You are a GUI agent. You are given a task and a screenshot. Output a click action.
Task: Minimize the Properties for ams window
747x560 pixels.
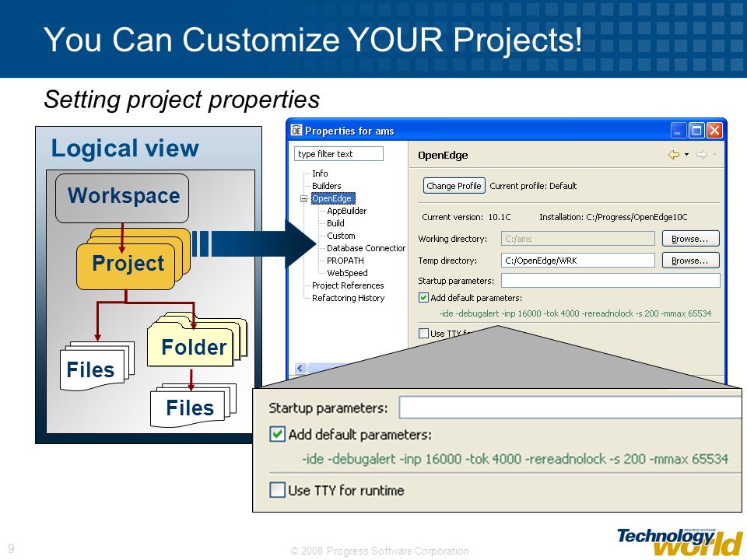(679, 130)
